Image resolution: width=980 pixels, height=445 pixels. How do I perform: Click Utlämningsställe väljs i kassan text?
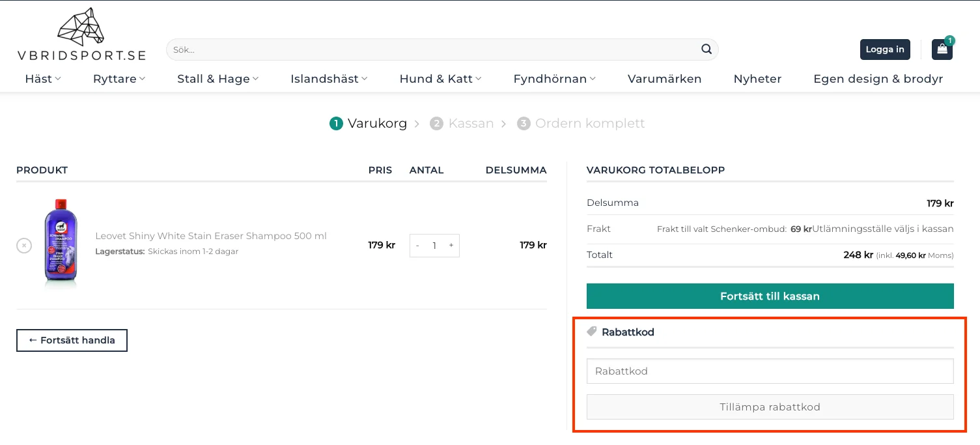click(883, 229)
